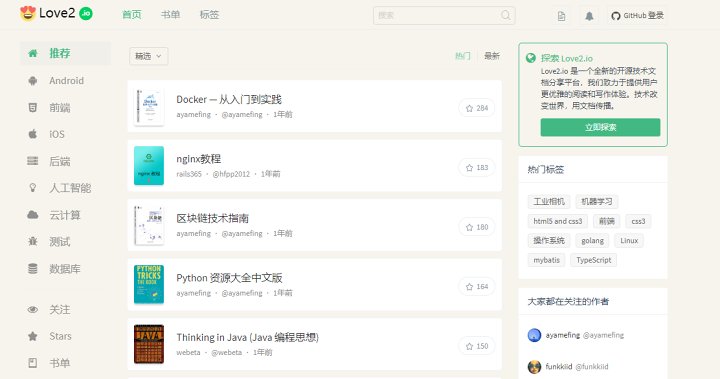Open the nginx教程 book title
This screenshot has width=720, height=379.
(199, 159)
